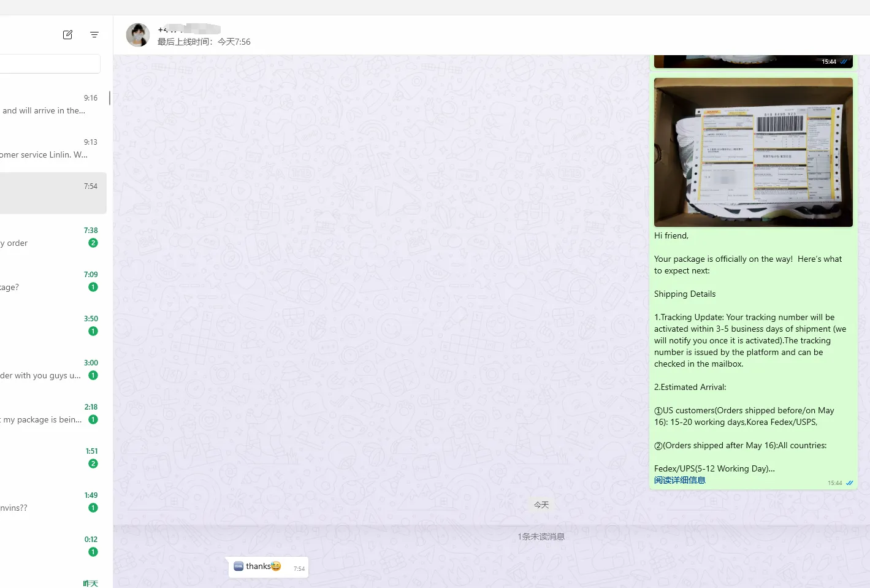870x588 pixels.
Task: Open the chat received at 1:51
Action: 53,458
